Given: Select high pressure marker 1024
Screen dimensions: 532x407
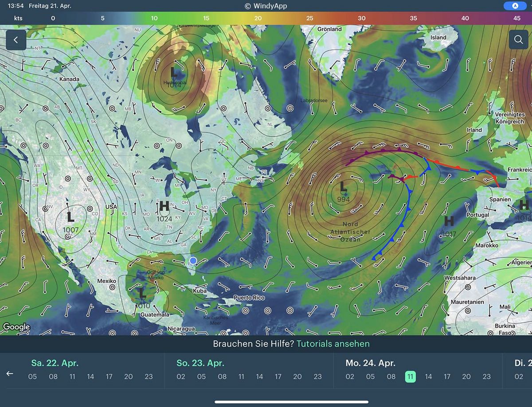Looking at the screenshot, I should pos(164,211).
